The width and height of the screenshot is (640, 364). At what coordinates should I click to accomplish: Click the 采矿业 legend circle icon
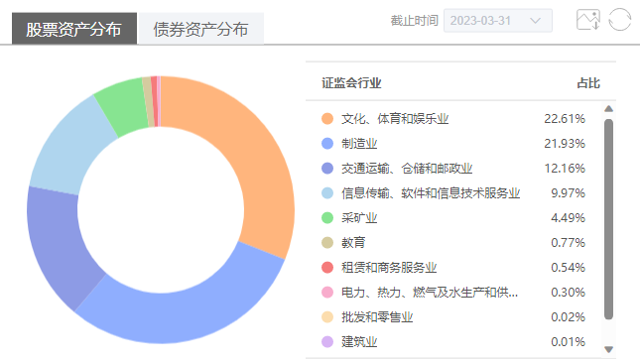pos(327,218)
